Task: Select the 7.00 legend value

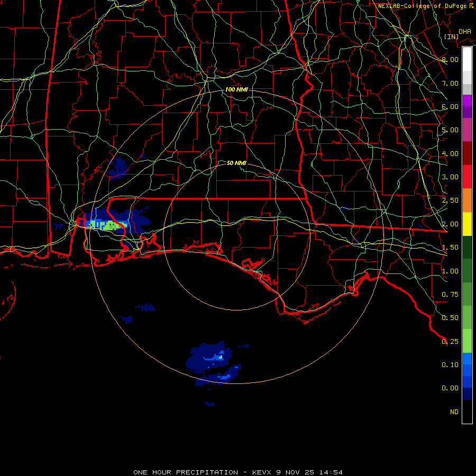Action: coord(450,83)
